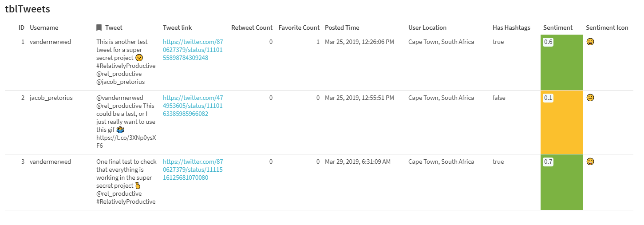Sort by Retweet Count column header
Screen dimensions: 644x225
[252, 28]
